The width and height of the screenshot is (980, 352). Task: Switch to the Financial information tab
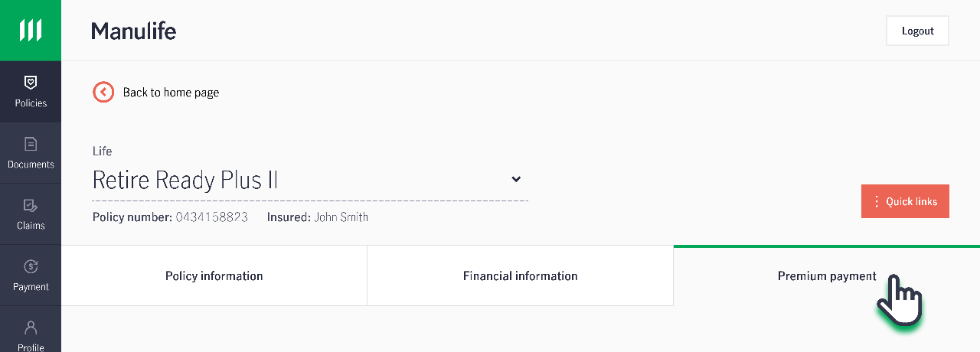521,275
